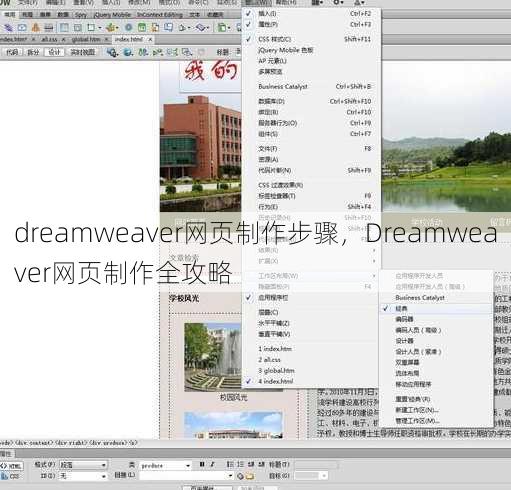Click the 设计 design view button
Viewport: 511px width, 490px height.
pos(54,52)
